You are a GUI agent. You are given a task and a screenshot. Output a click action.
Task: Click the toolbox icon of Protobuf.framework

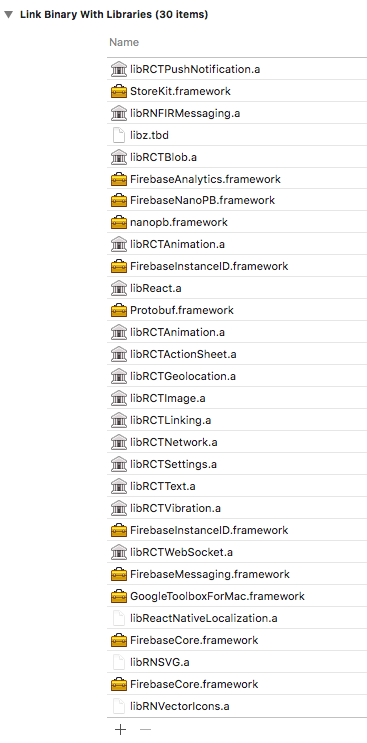pos(118,310)
